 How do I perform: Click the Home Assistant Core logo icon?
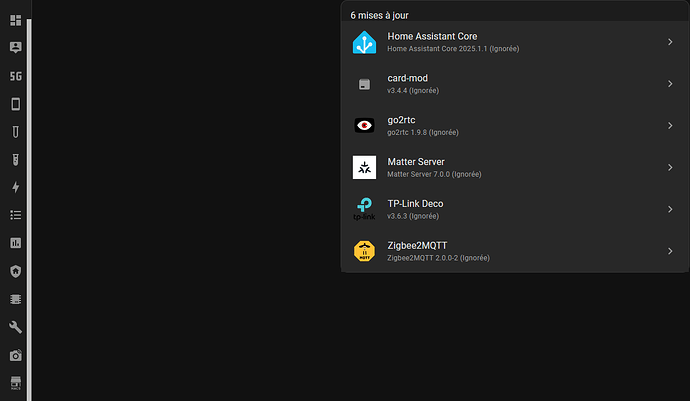[364, 42]
